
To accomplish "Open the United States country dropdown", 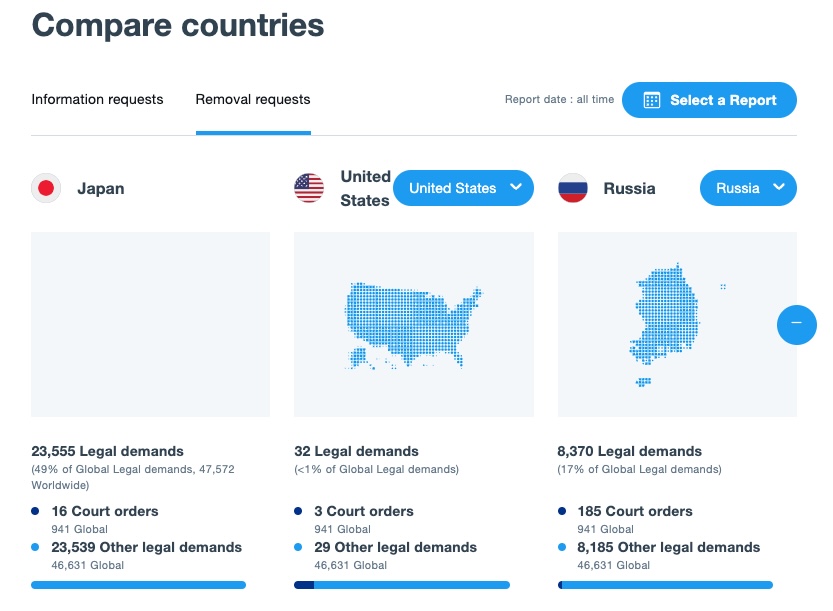I will [x=463, y=188].
